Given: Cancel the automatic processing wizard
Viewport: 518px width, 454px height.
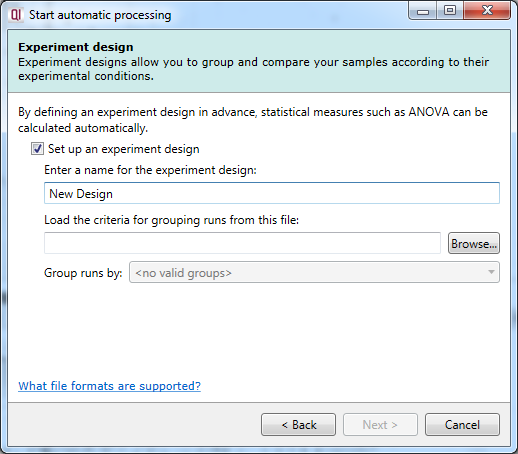Looking at the screenshot, I should point(462,425).
